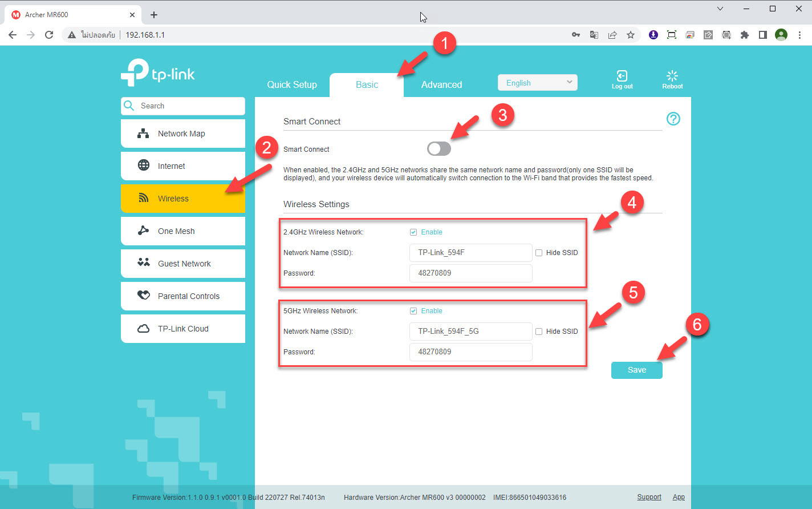Select Wireless in the sidebar

pos(183,199)
